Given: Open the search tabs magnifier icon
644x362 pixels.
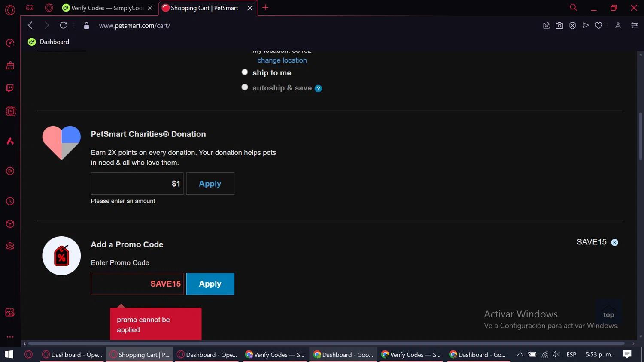Looking at the screenshot, I should coord(573,8).
